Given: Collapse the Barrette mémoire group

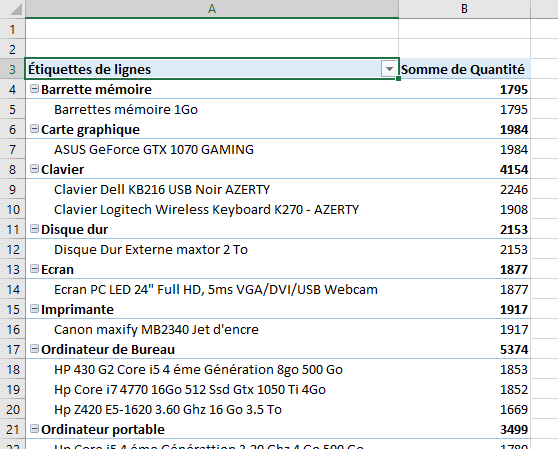Looking at the screenshot, I should pyautogui.click(x=34, y=89).
